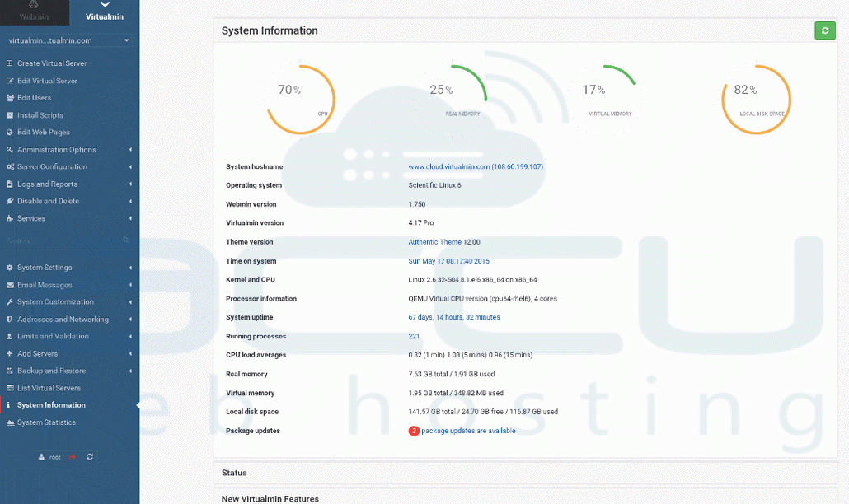Viewport: 849px width, 504px height.
Task: Click the Install Scripts icon
Action: (9, 115)
